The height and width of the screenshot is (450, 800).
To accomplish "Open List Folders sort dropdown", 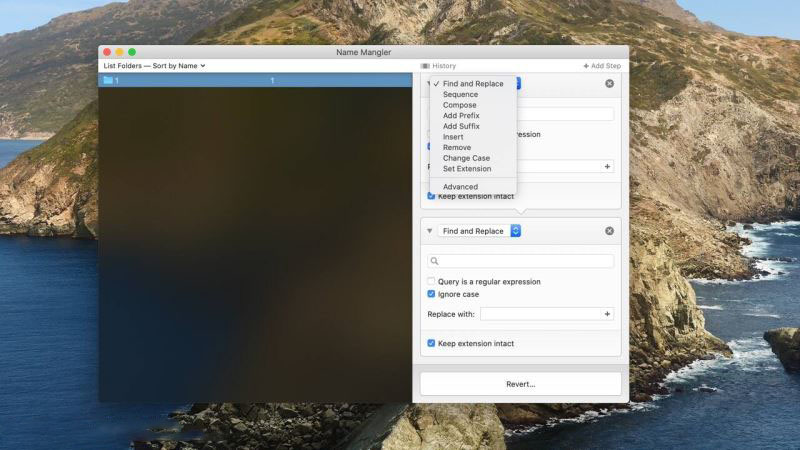I will (x=154, y=66).
